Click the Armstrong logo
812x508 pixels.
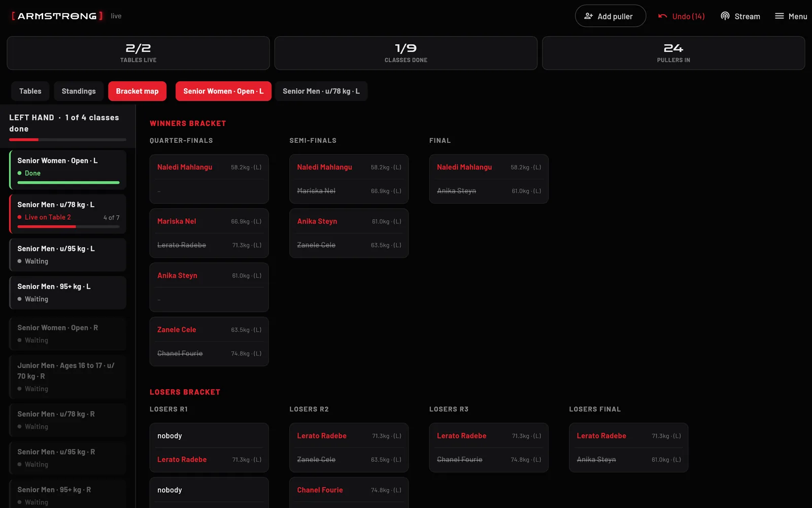(x=57, y=16)
